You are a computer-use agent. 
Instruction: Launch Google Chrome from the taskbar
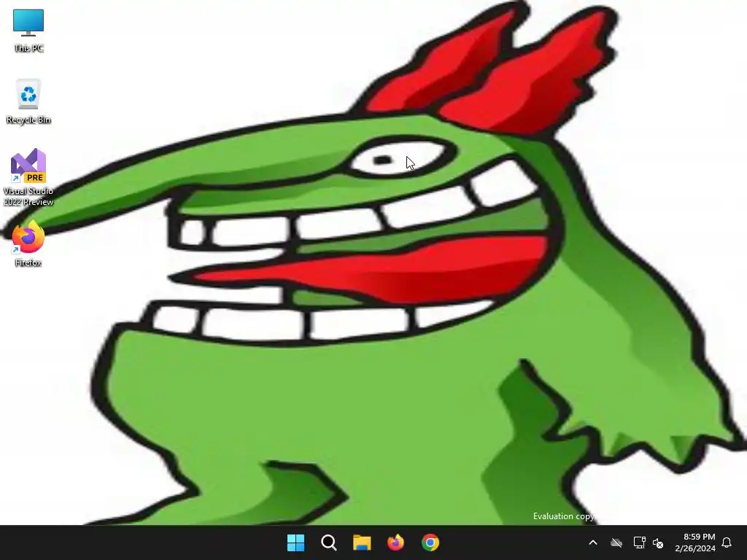pos(430,542)
